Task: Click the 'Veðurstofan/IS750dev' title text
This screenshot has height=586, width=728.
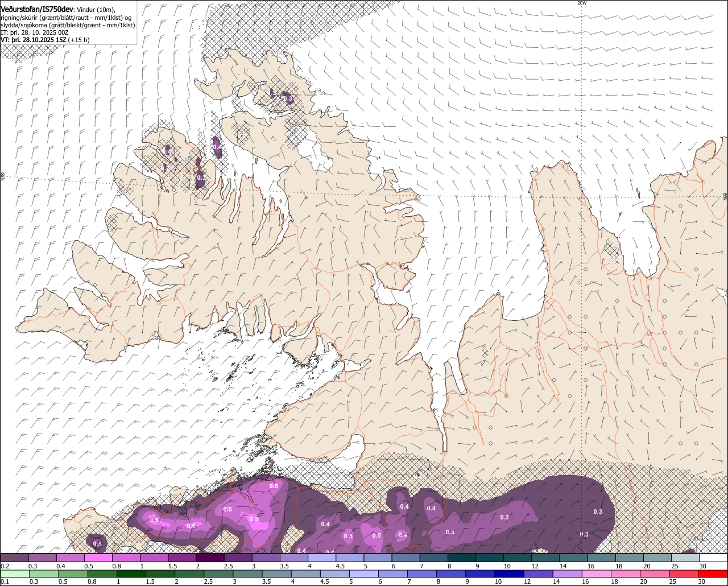Action: point(37,10)
